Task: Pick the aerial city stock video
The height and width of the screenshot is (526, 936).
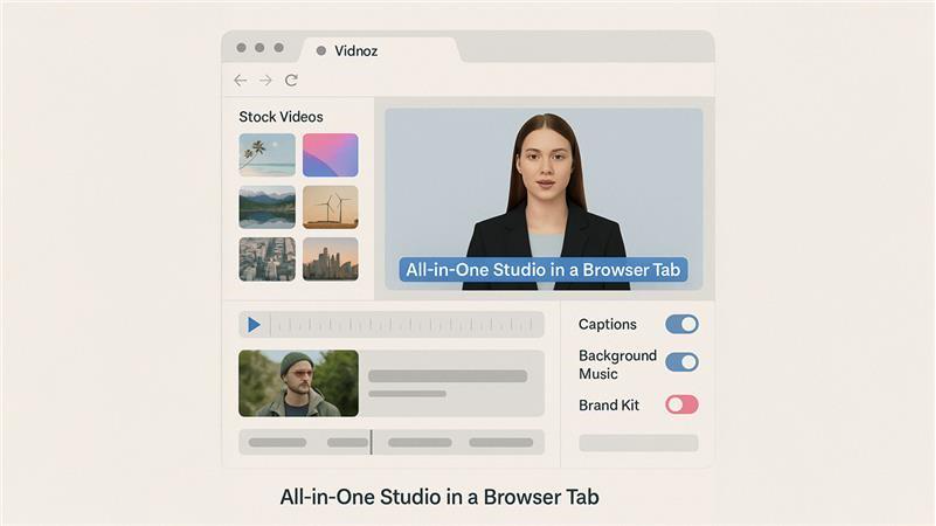Action: pyautogui.click(x=267, y=258)
